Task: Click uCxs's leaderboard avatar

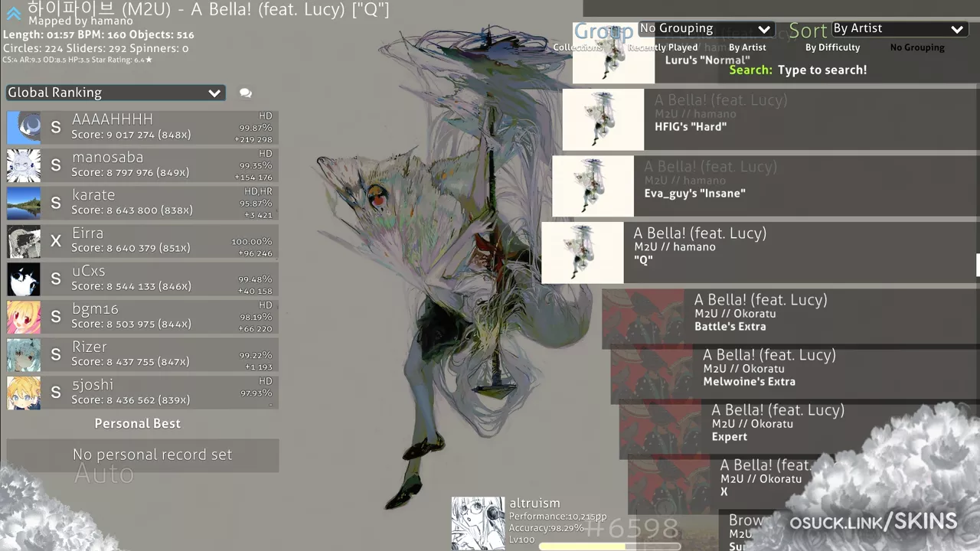Action: [24, 279]
